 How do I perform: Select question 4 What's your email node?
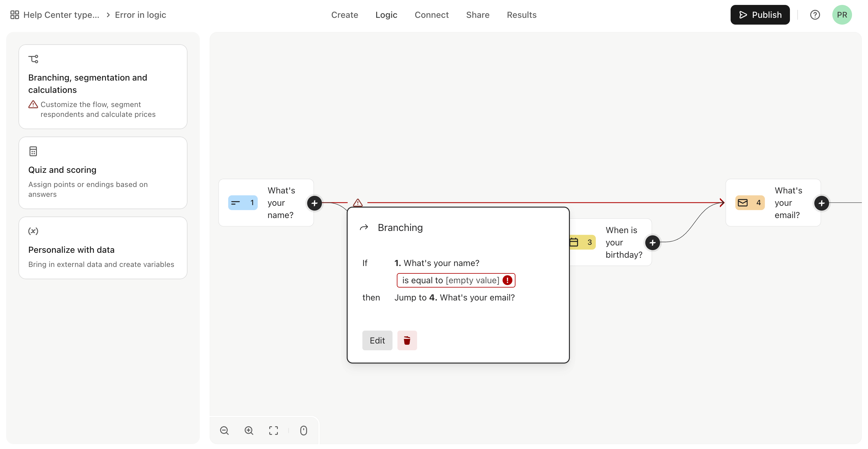click(773, 203)
